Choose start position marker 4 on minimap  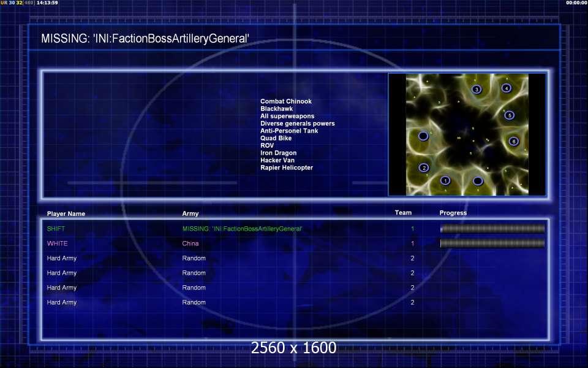(x=506, y=88)
